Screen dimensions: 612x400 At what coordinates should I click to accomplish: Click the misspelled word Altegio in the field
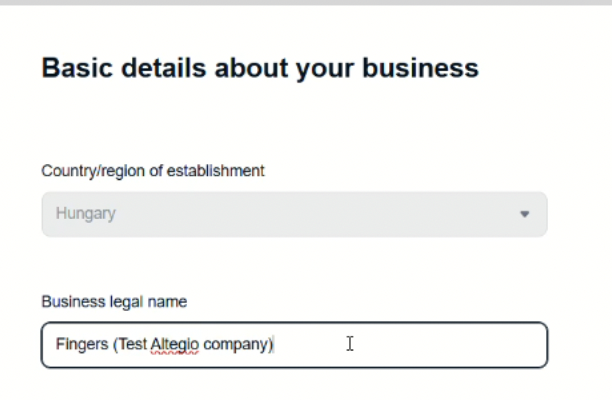click(x=174, y=345)
